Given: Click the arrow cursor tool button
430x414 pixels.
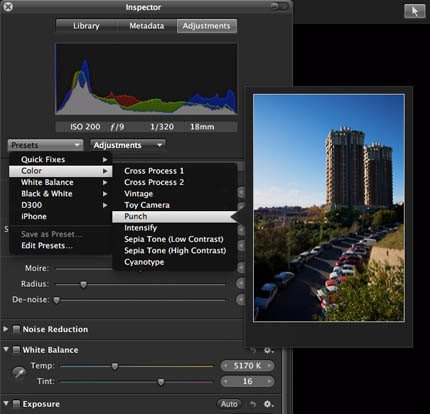Looking at the screenshot, I should pyautogui.click(x=415, y=11).
